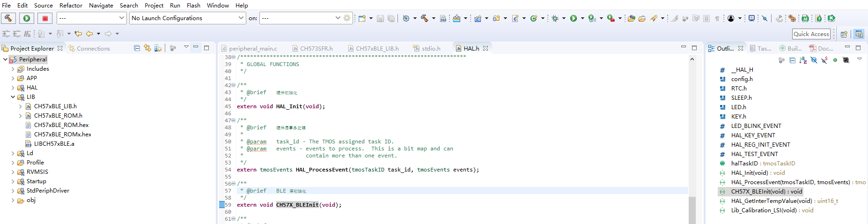
Task: Open CH57xBLE_ROM.hex in Project Explorer
Action: click(x=61, y=125)
